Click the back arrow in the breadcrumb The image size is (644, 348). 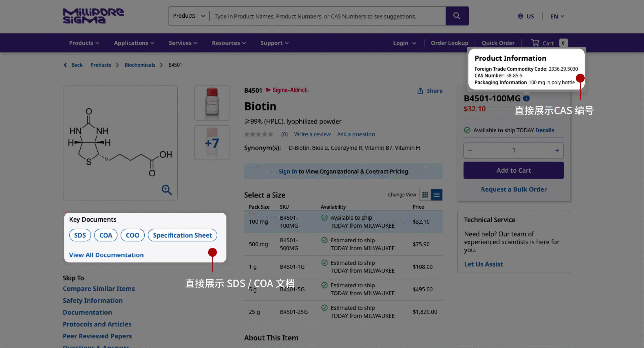tap(65, 65)
